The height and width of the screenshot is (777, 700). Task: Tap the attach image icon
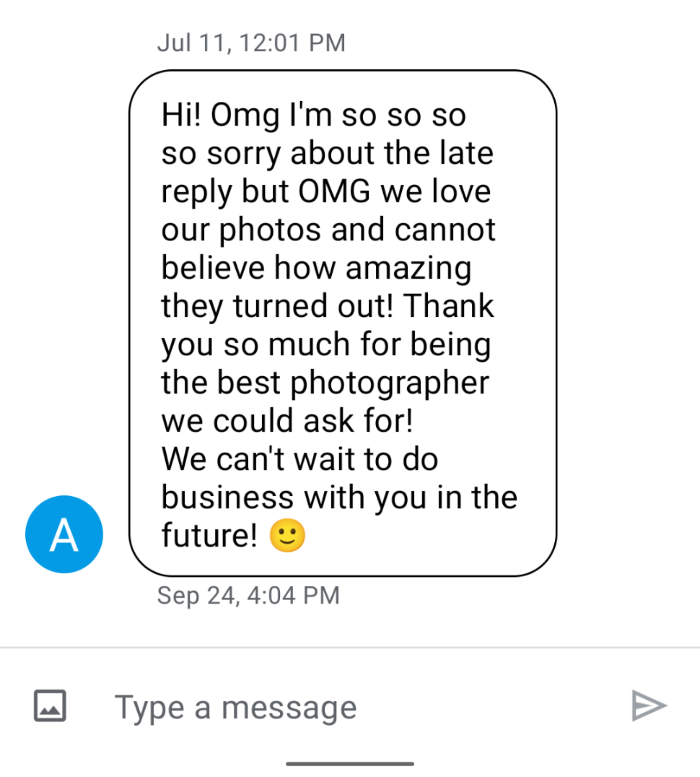(x=50, y=705)
